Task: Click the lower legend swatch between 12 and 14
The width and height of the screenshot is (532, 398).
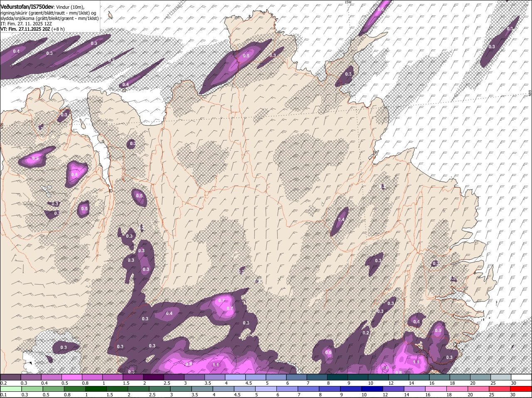Action: 394,389
